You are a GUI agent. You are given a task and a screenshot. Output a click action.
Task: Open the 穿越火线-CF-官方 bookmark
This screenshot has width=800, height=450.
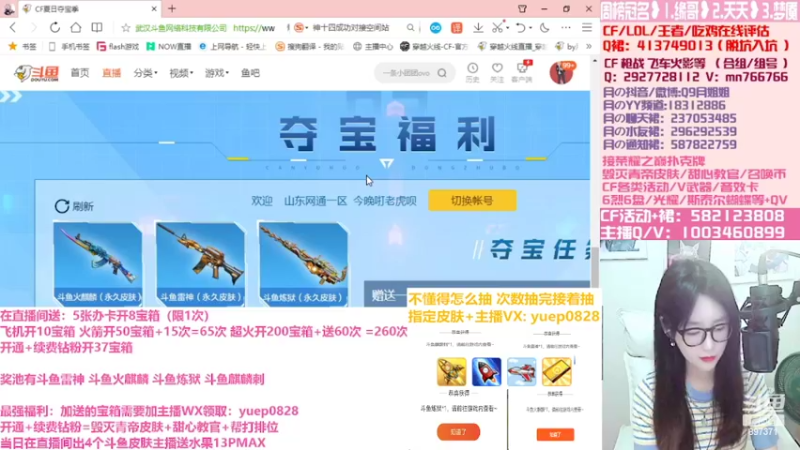click(x=434, y=46)
